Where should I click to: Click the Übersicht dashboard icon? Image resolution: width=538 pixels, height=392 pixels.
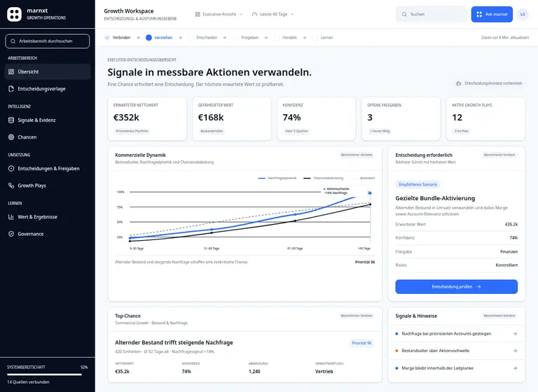pos(11,71)
